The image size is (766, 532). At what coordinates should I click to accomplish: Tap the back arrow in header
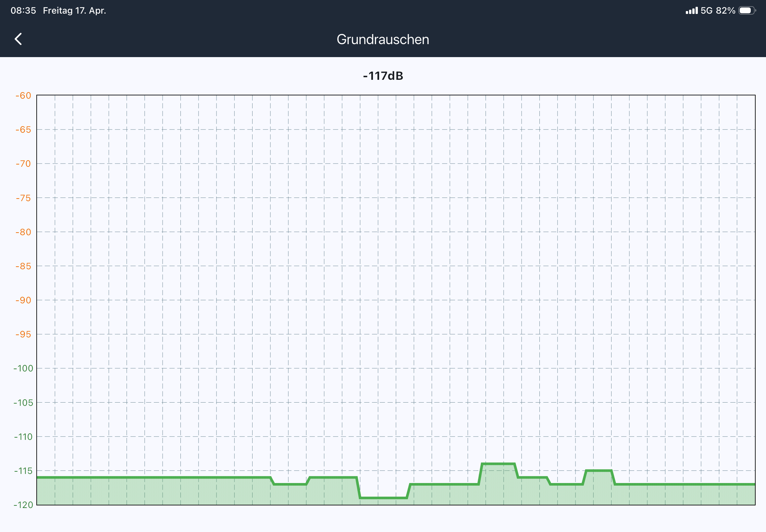[19, 39]
